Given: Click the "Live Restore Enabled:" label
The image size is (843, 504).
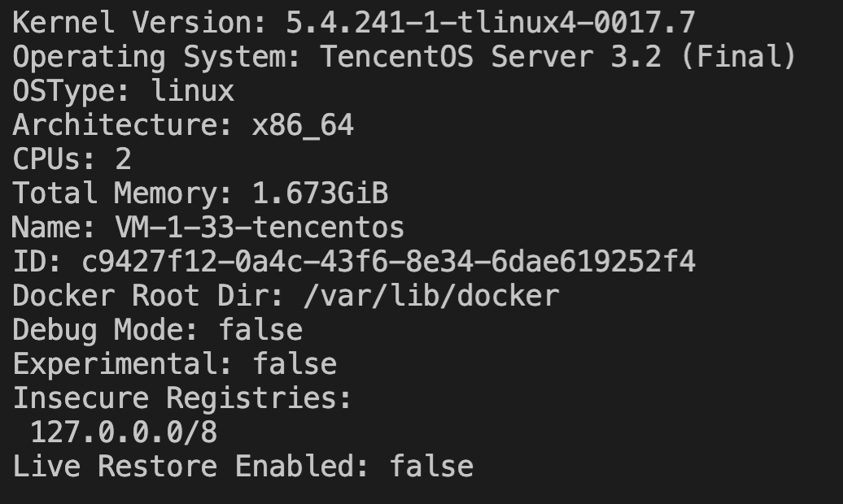Looking at the screenshot, I should [x=191, y=467].
